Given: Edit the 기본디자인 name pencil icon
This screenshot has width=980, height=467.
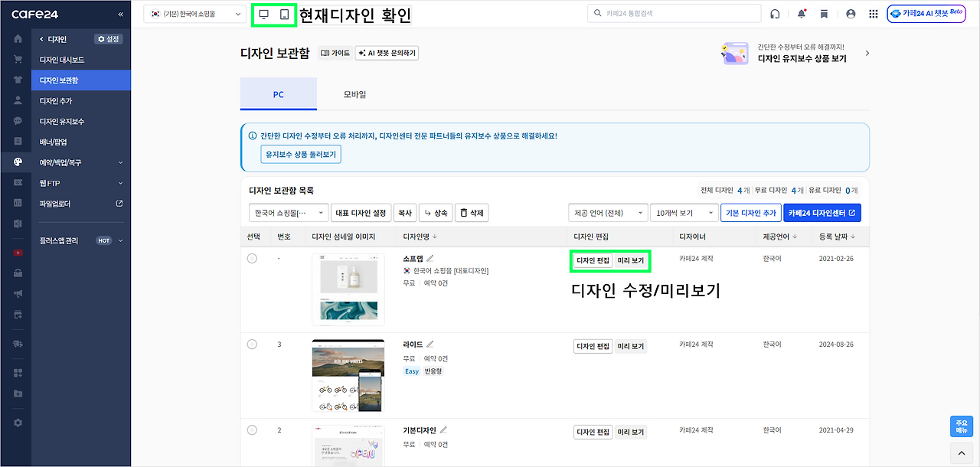Looking at the screenshot, I should tap(443, 430).
